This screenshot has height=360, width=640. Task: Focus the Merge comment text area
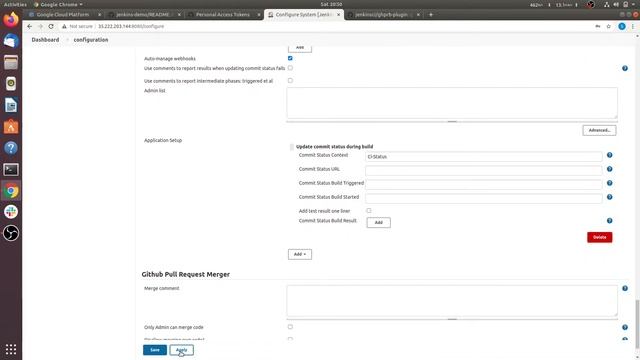click(452, 301)
